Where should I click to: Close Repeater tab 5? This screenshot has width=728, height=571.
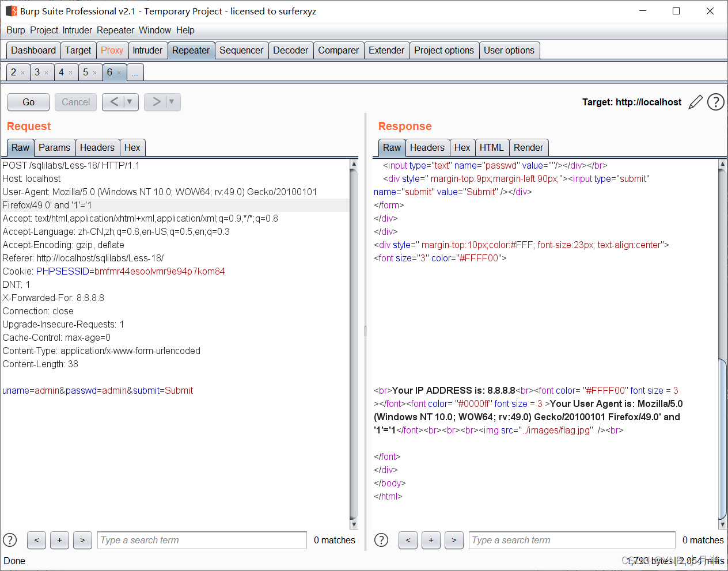pyautogui.click(x=95, y=73)
